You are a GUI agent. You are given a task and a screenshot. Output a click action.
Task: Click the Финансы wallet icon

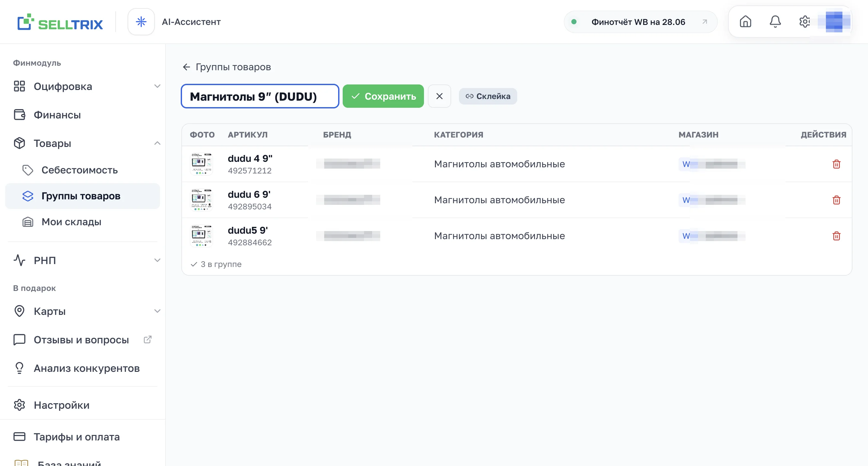(19, 115)
